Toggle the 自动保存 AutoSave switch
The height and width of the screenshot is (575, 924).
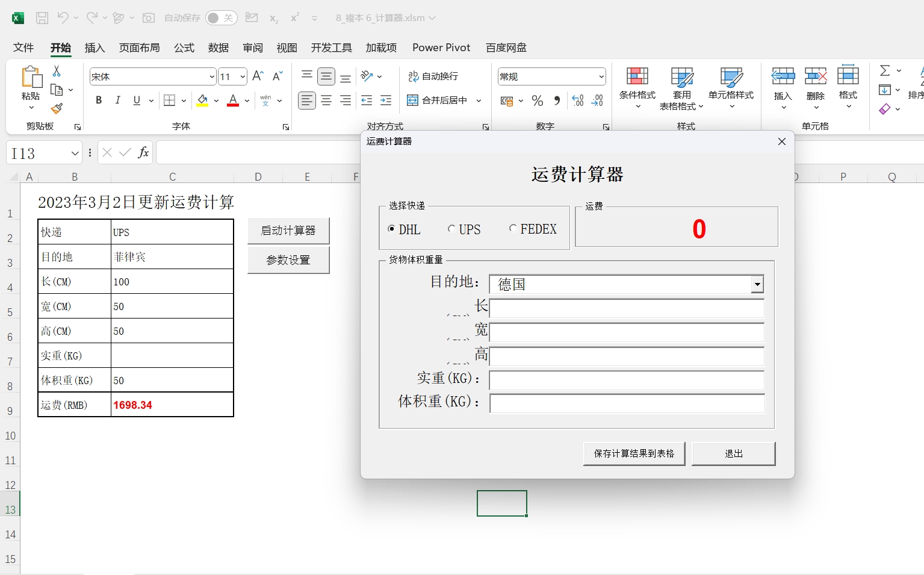coord(221,18)
